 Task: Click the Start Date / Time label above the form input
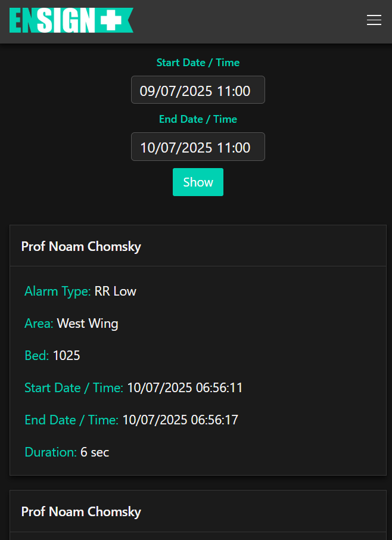pos(198,63)
